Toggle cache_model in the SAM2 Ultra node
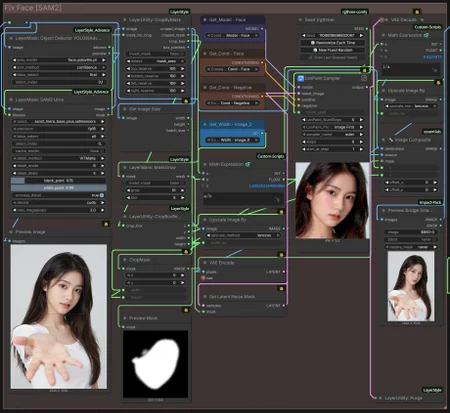450x413 pixels. (59, 151)
